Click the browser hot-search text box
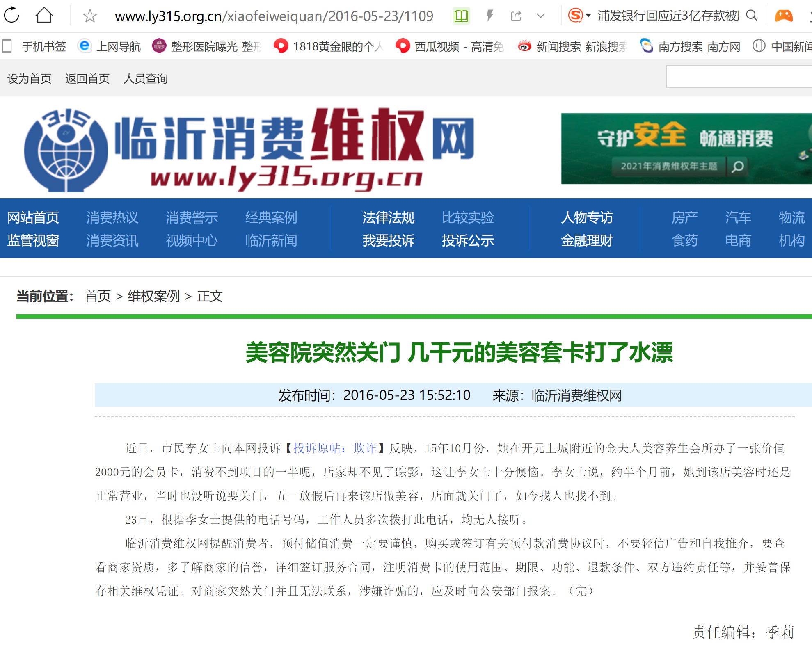Viewport: 812px width, 646px height. pos(668,16)
